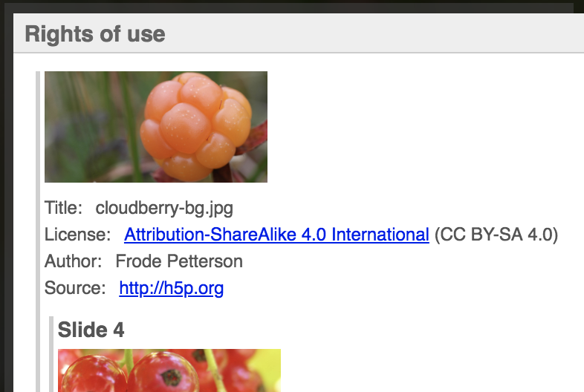Click the 'License:' field label

[77, 235]
